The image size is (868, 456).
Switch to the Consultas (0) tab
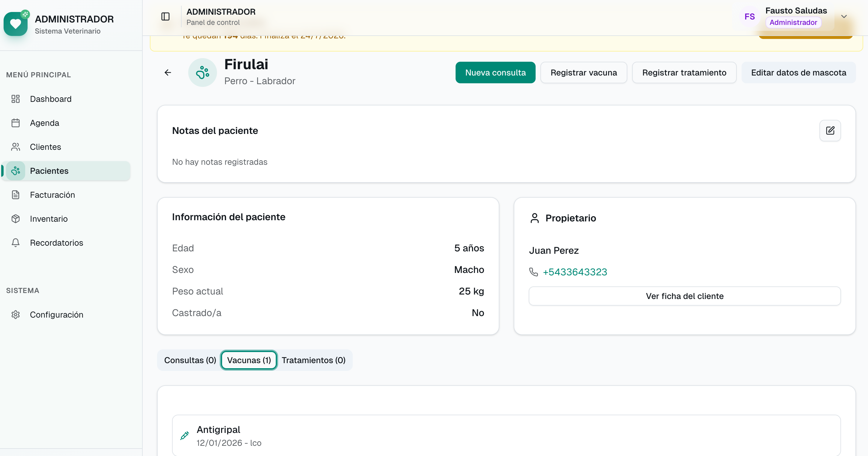[190, 360]
